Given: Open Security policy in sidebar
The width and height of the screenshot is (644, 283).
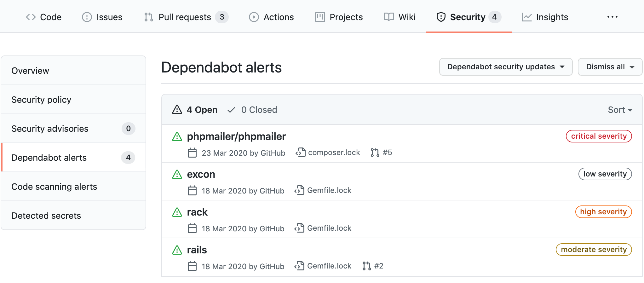Looking at the screenshot, I should pos(73,100).
